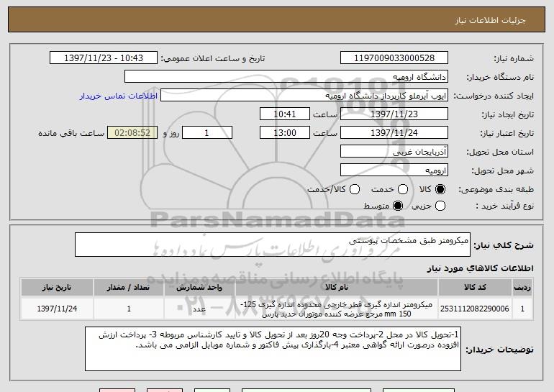Click the واحد شمارش column header

[x=199, y=288]
